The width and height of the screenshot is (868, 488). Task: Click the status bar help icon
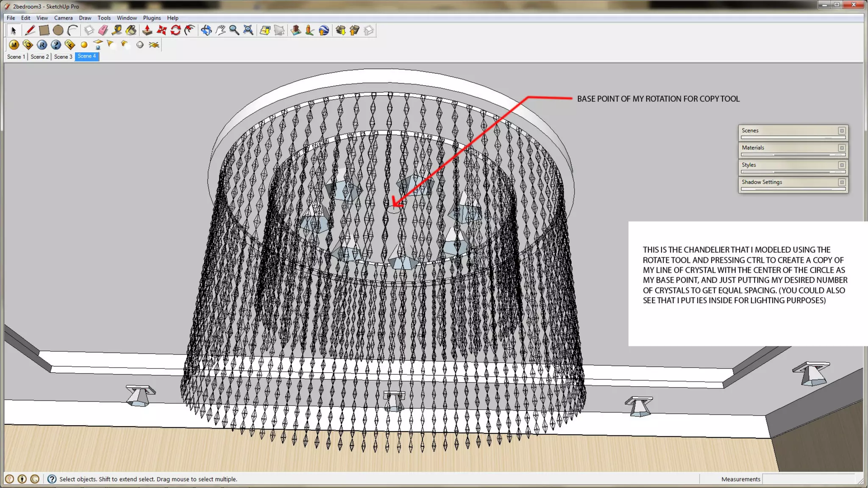[52, 479]
